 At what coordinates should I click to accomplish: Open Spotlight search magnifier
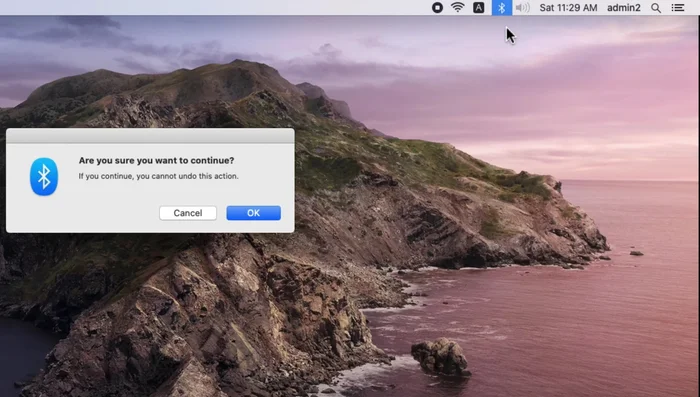pyautogui.click(x=656, y=8)
